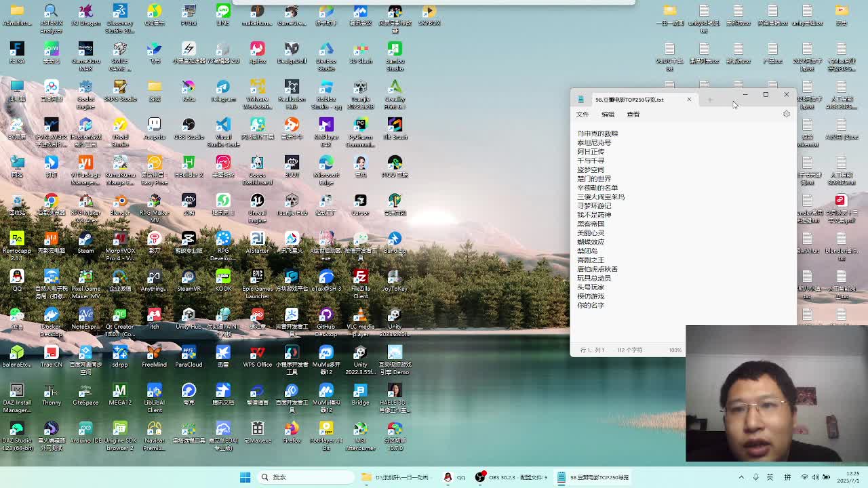Select the Bambu Studio desktop icon
The width and height of the screenshot is (868, 488).
[395, 56]
